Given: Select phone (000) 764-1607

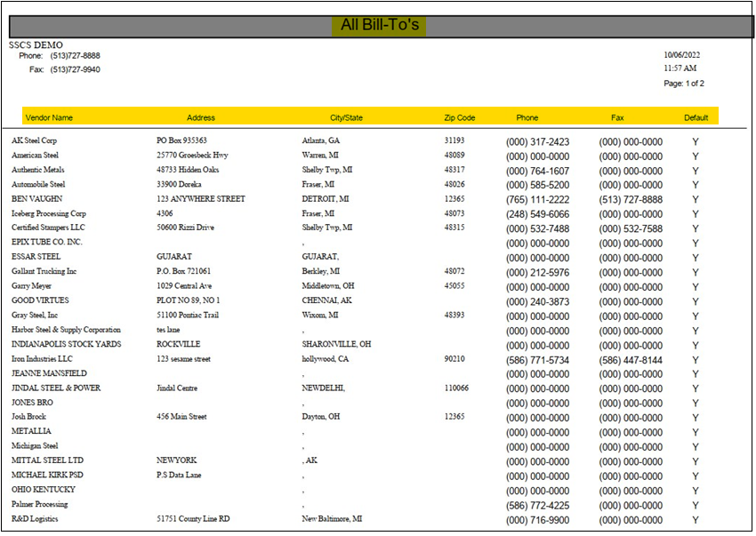Looking at the screenshot, I should 537,172.
